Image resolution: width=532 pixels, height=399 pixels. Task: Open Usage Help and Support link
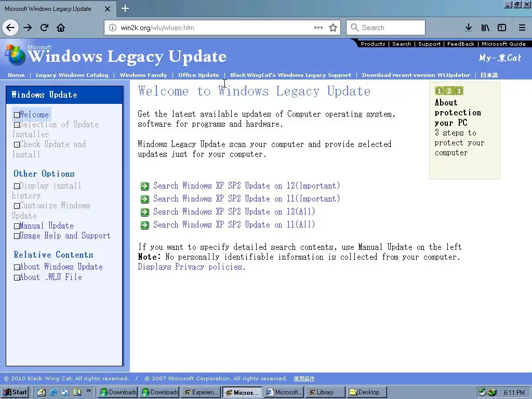point(65,235)
